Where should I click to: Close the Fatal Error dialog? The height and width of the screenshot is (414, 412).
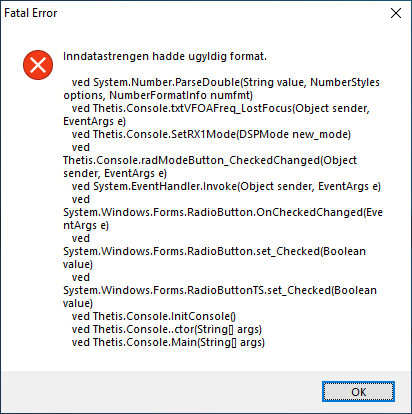(x=396, y=13)
